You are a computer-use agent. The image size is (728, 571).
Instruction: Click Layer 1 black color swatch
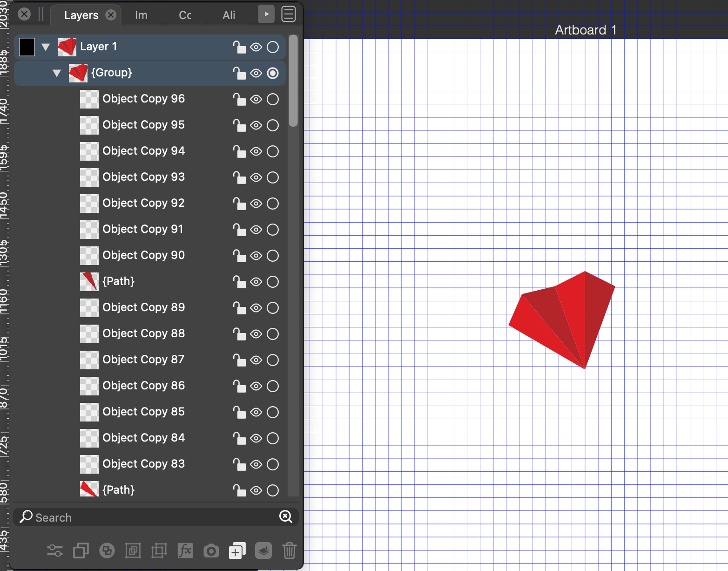27,47
